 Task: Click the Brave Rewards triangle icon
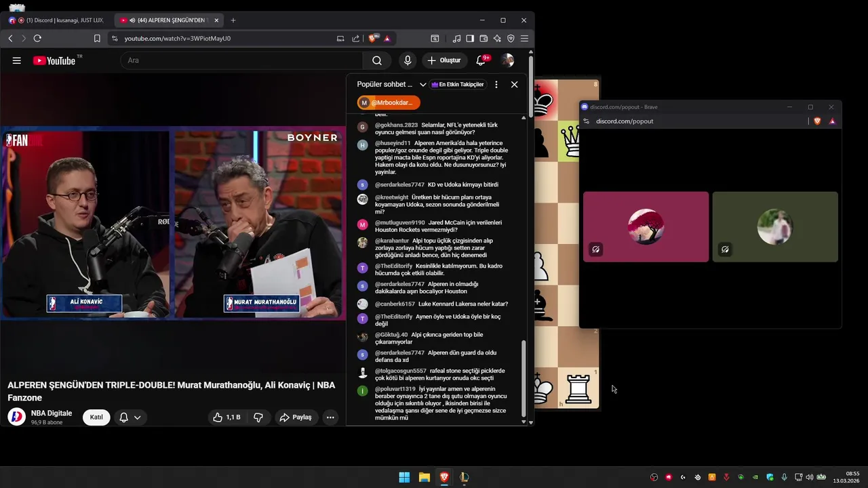(387, 39)
